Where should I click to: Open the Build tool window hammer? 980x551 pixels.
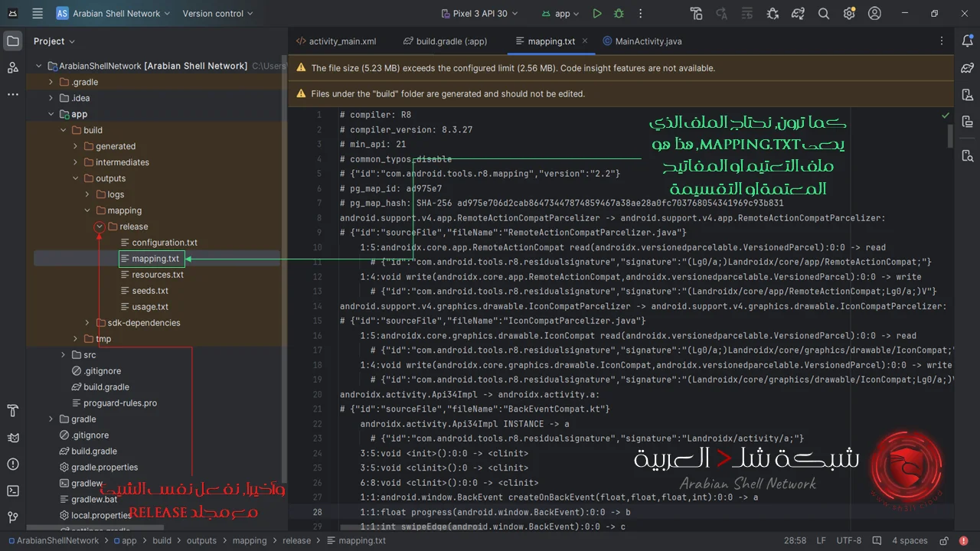tap(12, 411)
